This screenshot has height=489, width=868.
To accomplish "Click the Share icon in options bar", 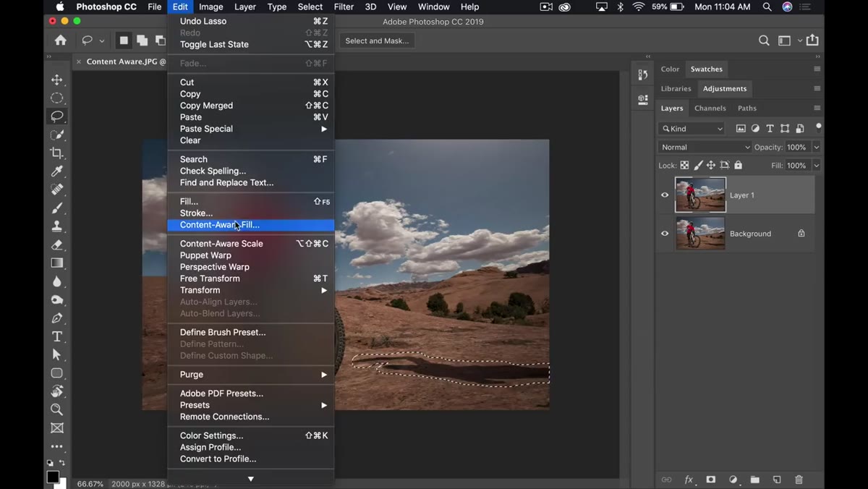I will [813, 41].
